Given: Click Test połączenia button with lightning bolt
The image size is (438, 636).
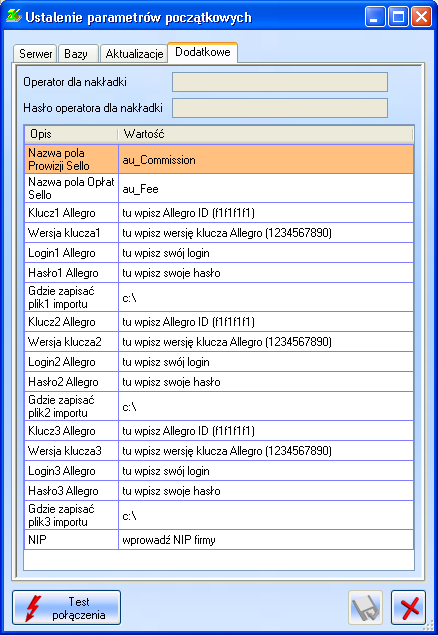Looking at the screenshot, I should pos(67,607).
